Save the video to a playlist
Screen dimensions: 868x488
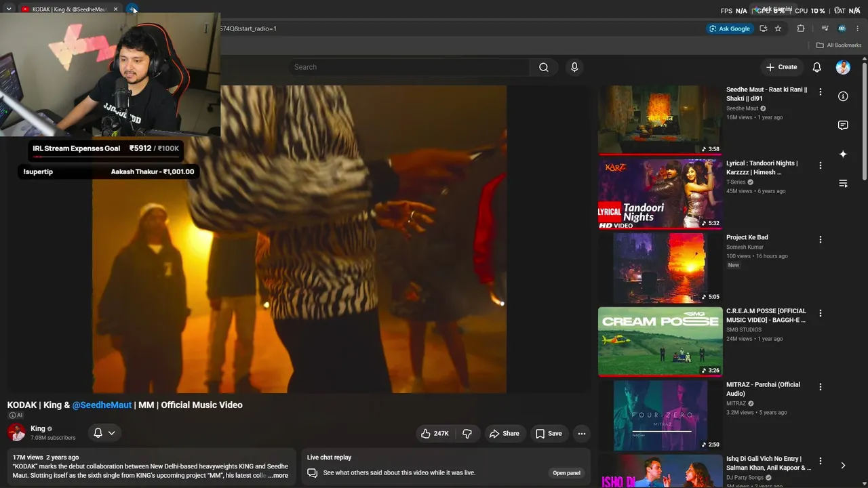click(x=549, y=434)
